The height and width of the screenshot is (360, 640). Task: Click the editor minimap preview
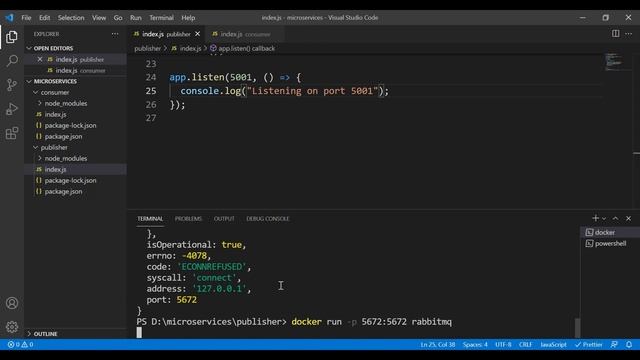(613, 62)
